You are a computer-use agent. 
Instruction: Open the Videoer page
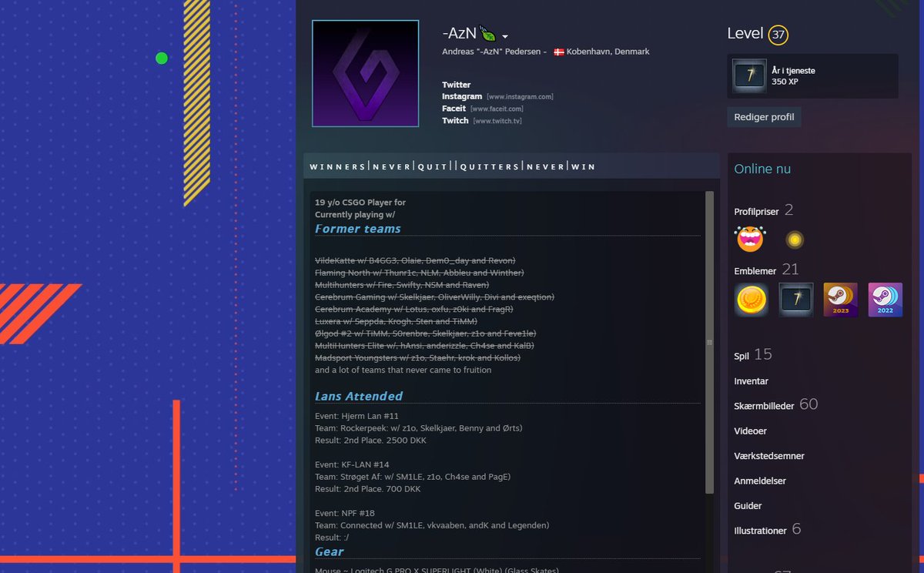(x=751, y=431)
